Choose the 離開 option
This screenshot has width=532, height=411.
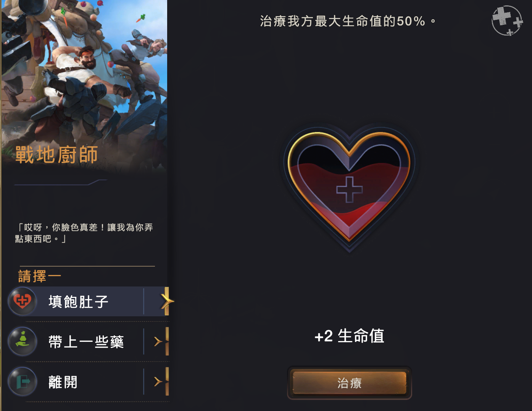[x=89, y=382]
